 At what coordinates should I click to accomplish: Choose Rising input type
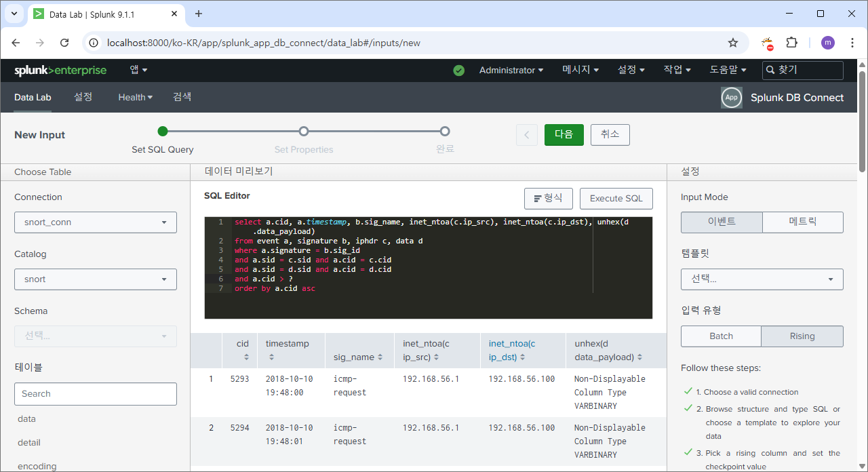(x=802, y=336)
